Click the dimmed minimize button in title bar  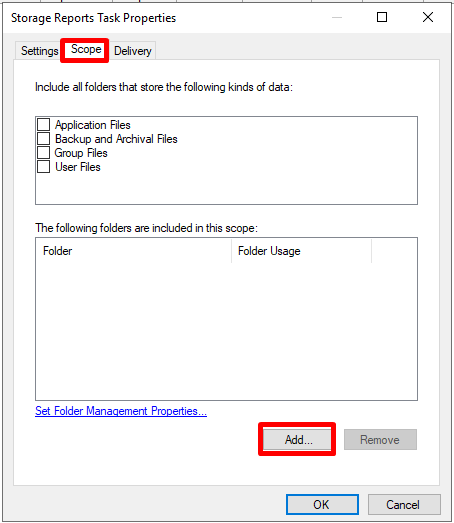click(337, 17)
